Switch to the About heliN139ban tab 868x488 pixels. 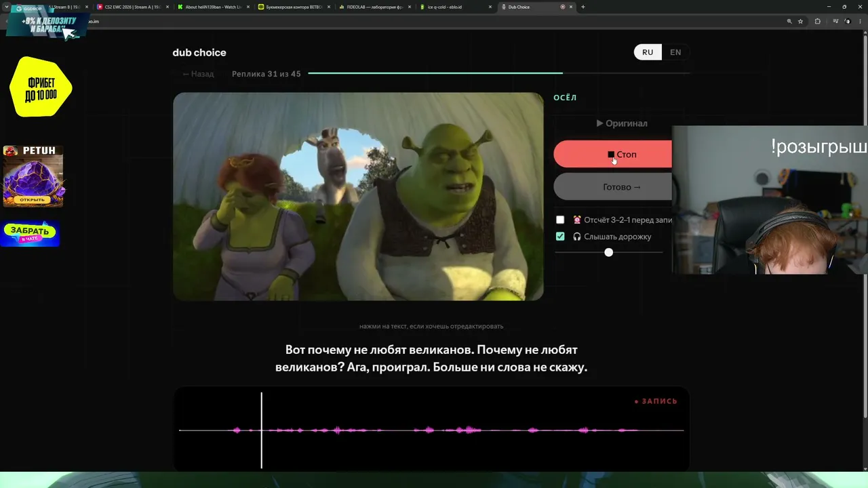coord(213,7)
